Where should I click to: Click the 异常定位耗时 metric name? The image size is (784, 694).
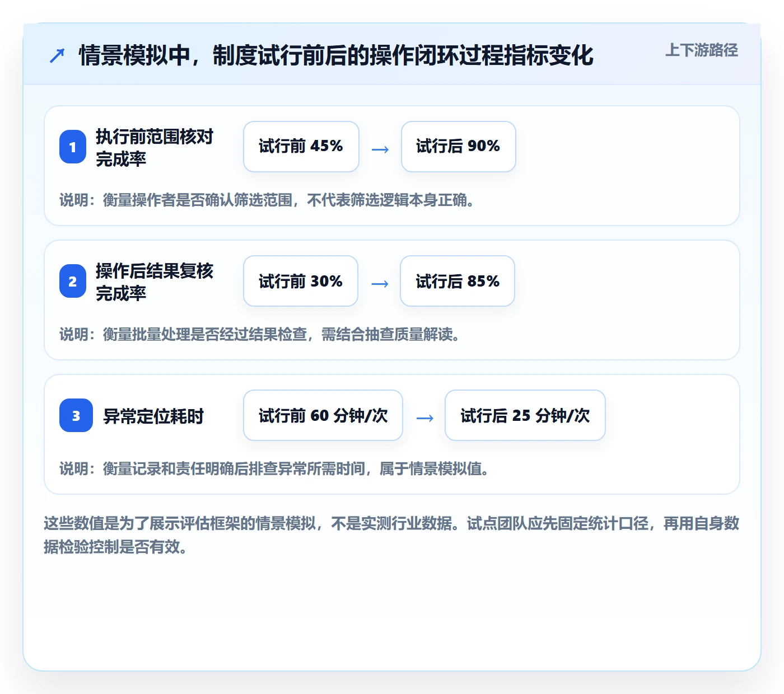tap(153, 416)
